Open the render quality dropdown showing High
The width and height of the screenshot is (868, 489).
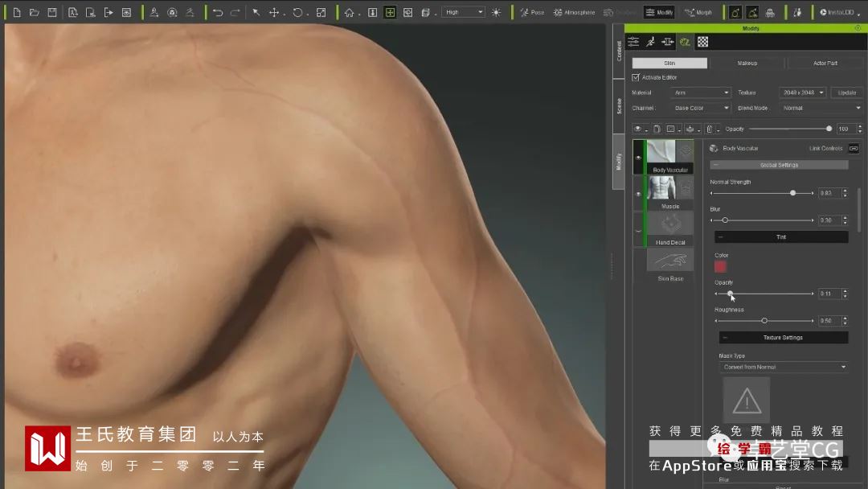[464, 12]
